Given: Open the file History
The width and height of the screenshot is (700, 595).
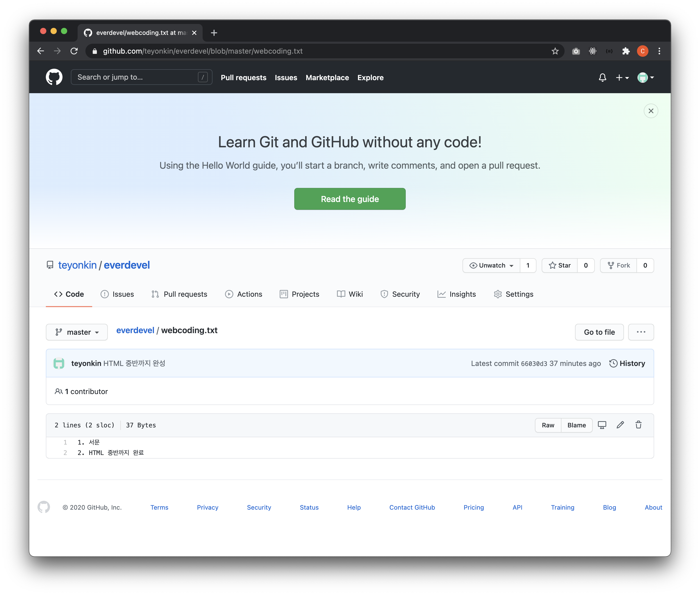Looking at the screenshot, I should pos(627,363).
